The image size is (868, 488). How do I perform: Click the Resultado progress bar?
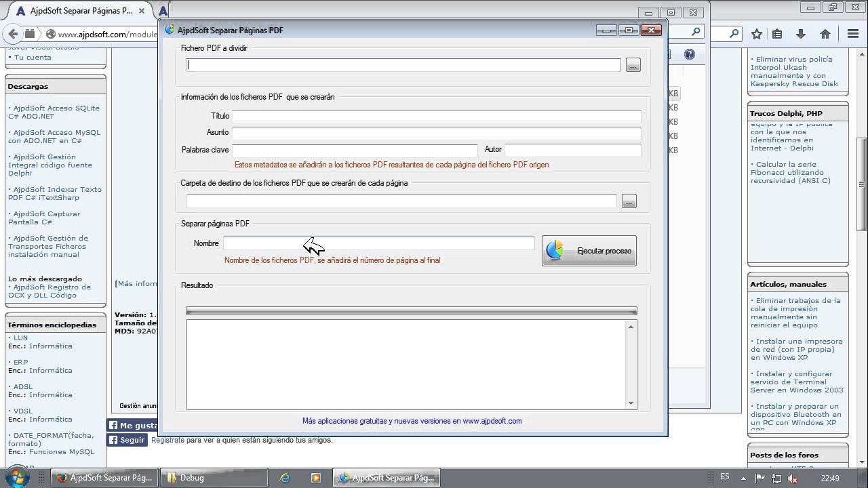[x=412, y=310]
